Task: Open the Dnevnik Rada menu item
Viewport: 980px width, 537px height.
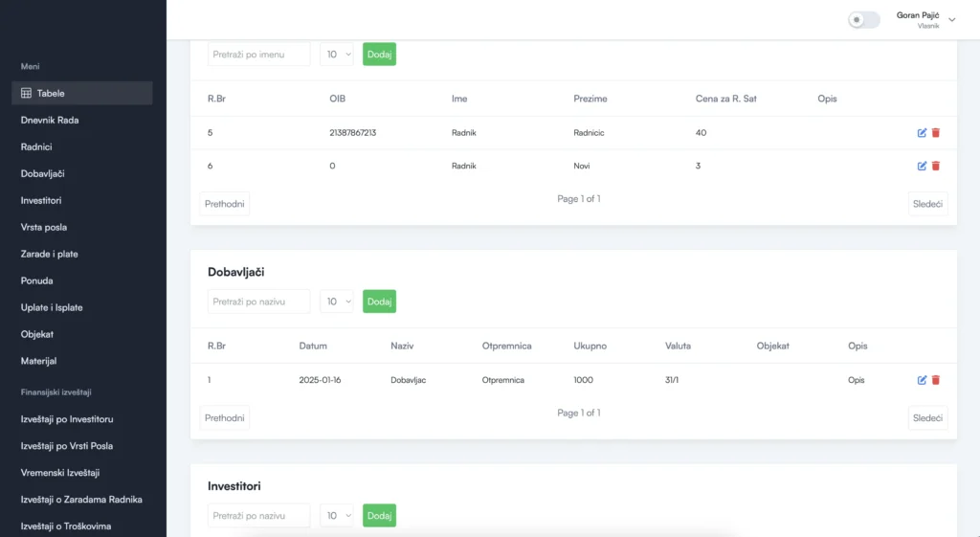Action: tap(50, 120)
